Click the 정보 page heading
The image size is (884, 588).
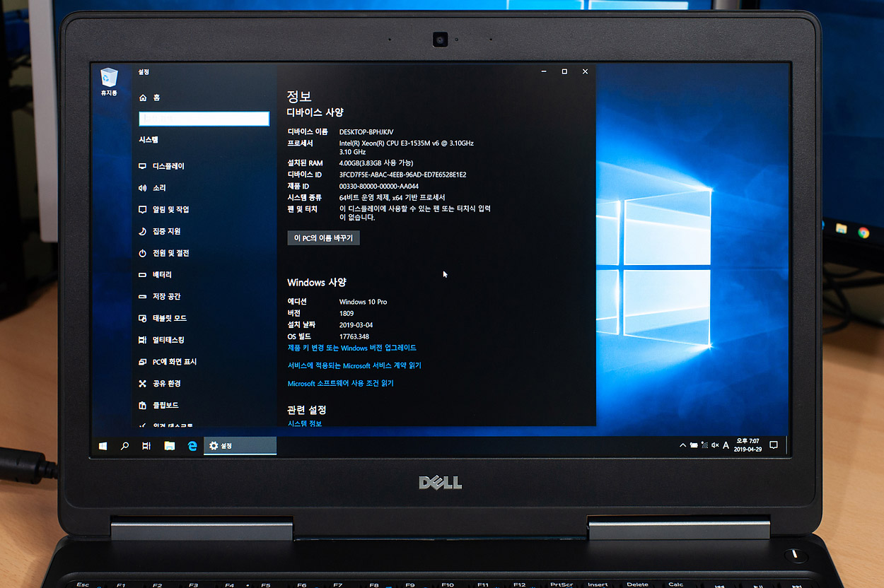(x=299, y=97)
